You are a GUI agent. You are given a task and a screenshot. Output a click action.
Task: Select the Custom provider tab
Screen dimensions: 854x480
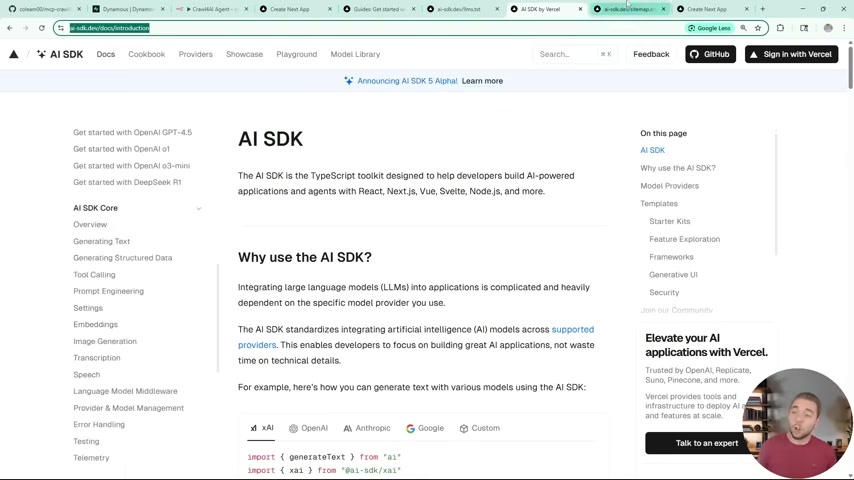point(479,428)
